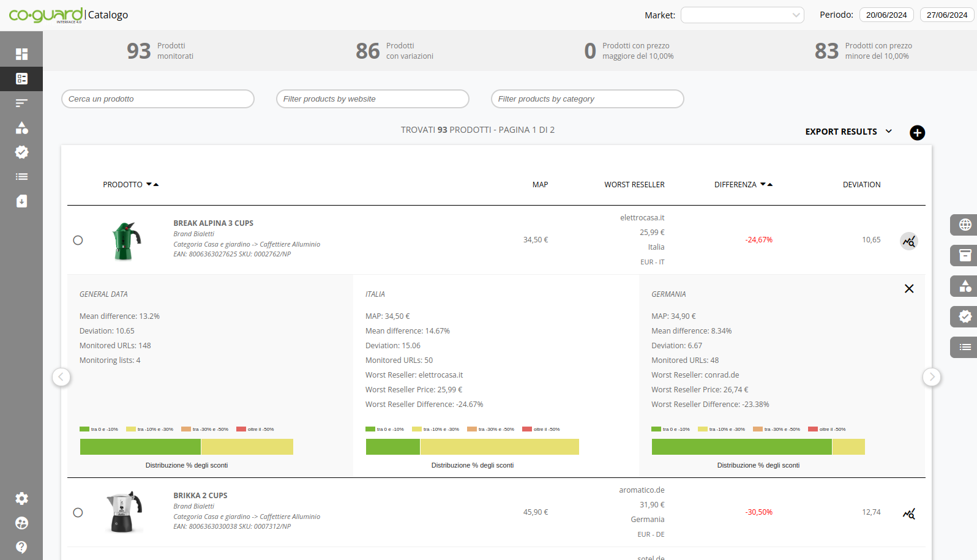Screen dimensions: 977x560
Task: Toggle analytics view for Break Alpina 3 Cups
Action: 909,241
